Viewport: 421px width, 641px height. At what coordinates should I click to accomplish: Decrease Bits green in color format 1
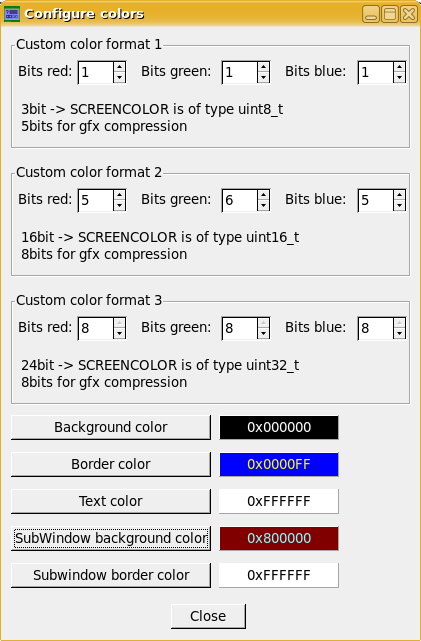[x=263, y=77]
